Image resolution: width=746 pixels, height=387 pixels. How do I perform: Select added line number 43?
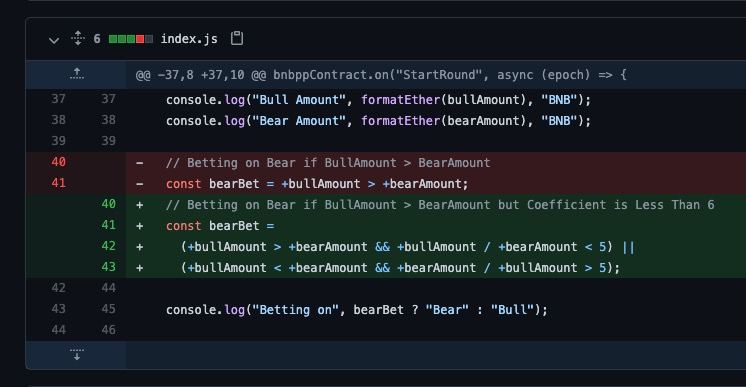pos(108,267)
